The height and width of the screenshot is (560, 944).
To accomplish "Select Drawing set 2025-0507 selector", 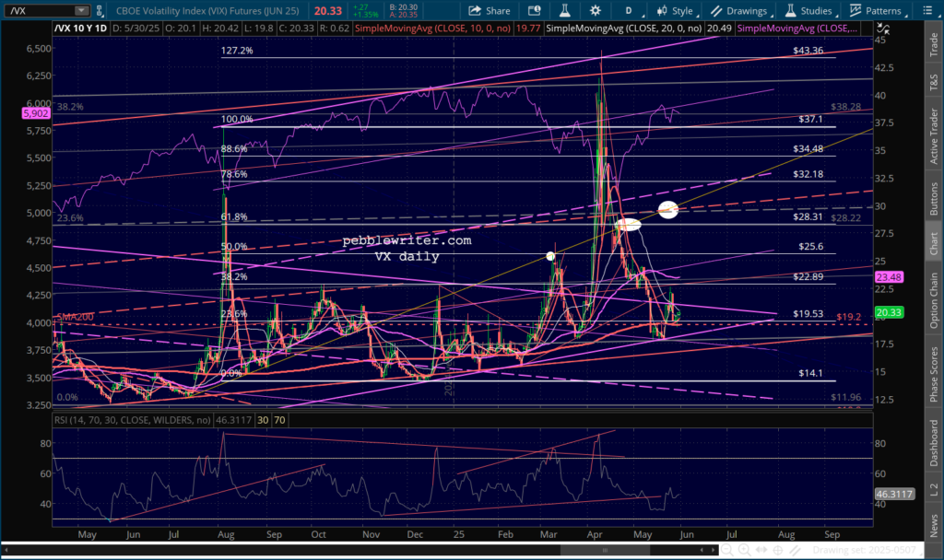I will click(x=864, y=550).
